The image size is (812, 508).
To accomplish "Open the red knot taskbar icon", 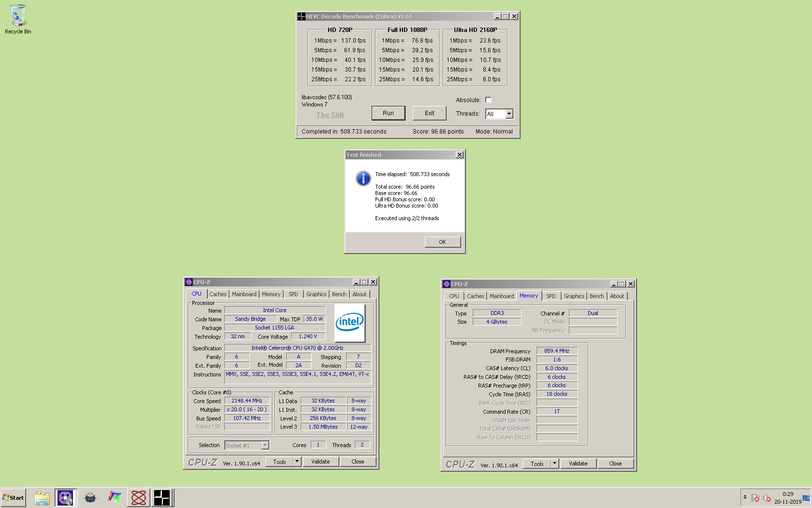I will 138,498.
